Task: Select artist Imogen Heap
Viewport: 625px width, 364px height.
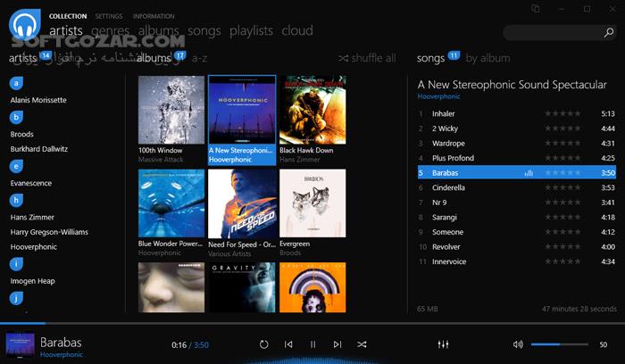Action: coord(33,281)
